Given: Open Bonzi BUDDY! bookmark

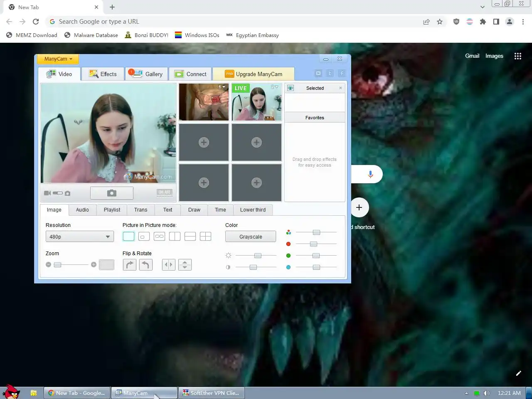Looking at the screenshot, I should click(x=146, y=35).
